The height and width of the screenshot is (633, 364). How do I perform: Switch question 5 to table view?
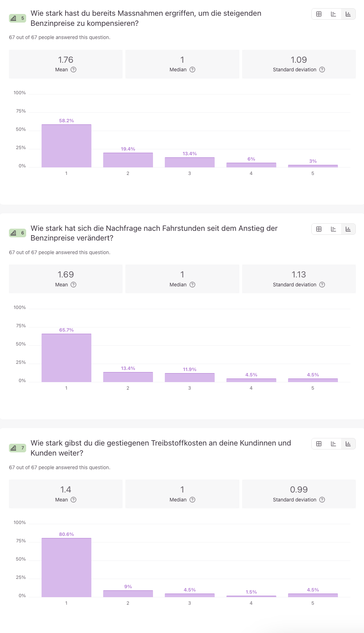point(318,14)
